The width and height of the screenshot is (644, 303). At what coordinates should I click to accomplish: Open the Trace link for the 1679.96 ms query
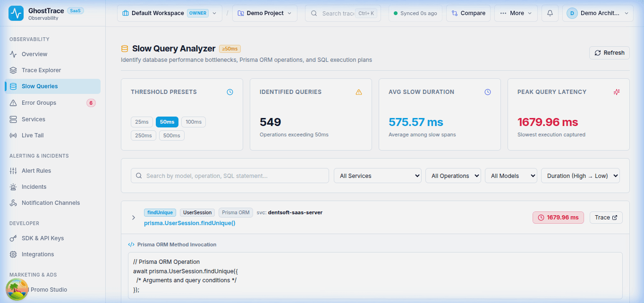(x=606, y=218)
